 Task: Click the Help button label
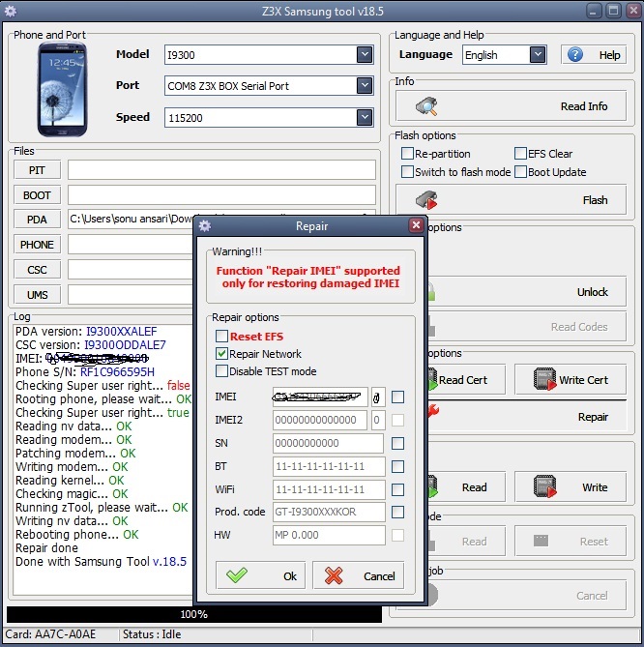point(609,55)
